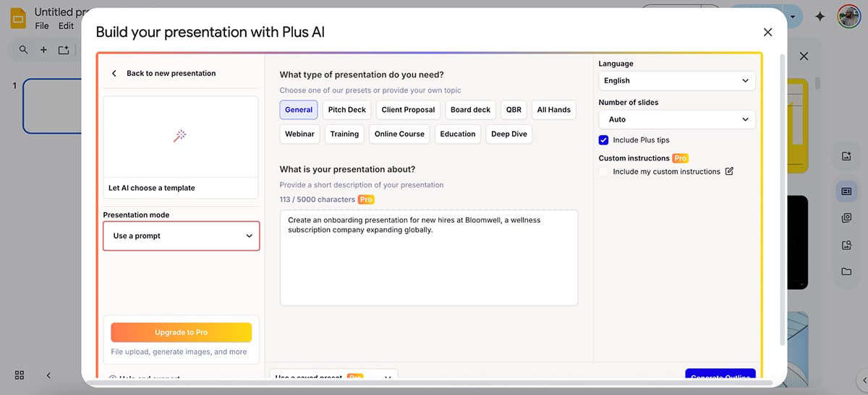Viewport: 868px width, 395px height.
Task: Choose the Board deck preset
Action: [471, 110]
